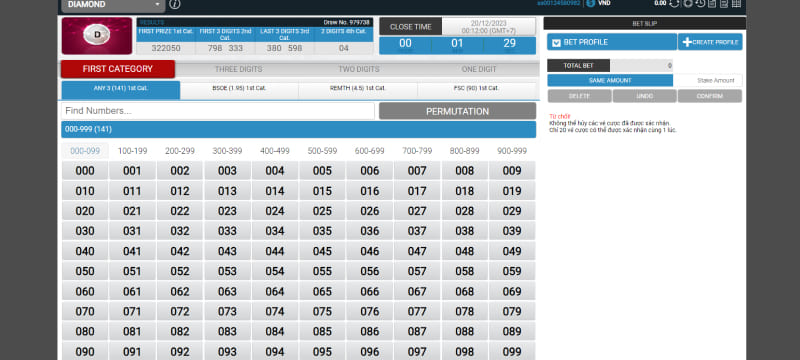800x360 pixels.
Task: Focus the Find Numbers search field
Action: click(218, 111)
